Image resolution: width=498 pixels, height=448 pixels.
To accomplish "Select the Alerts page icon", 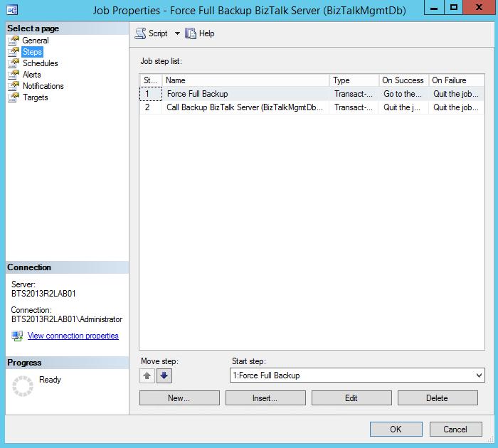I will [14, 75].
